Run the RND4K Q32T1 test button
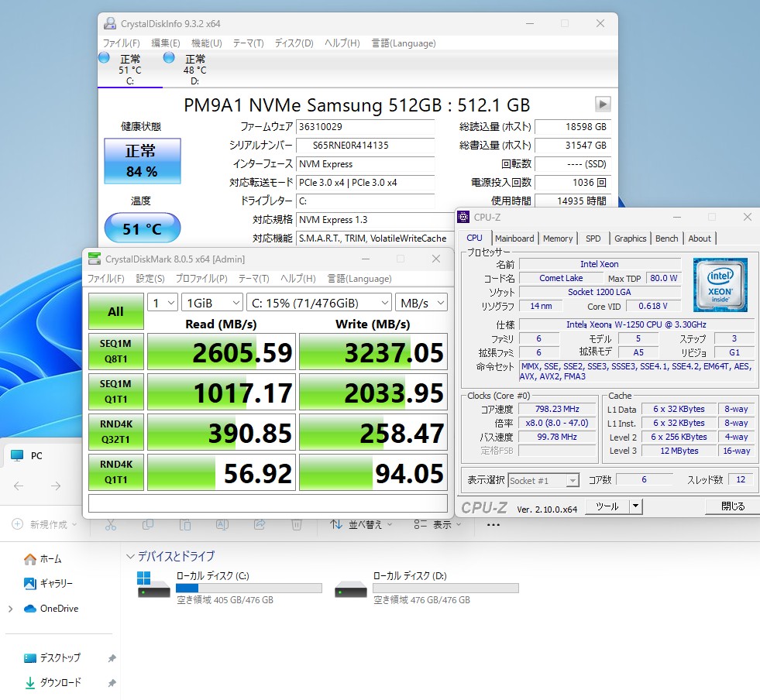The height and width of the screenshot is (700, 760). click(x=116, y=432)
